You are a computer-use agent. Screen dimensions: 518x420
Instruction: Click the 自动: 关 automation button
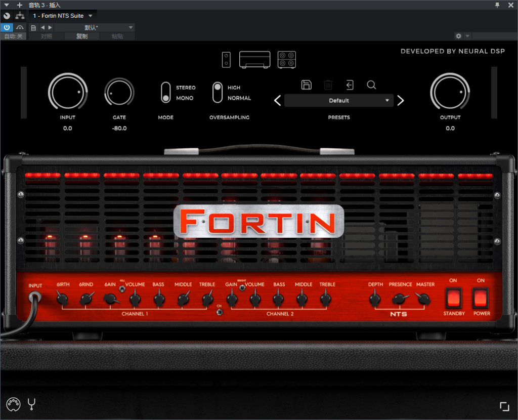13,36
